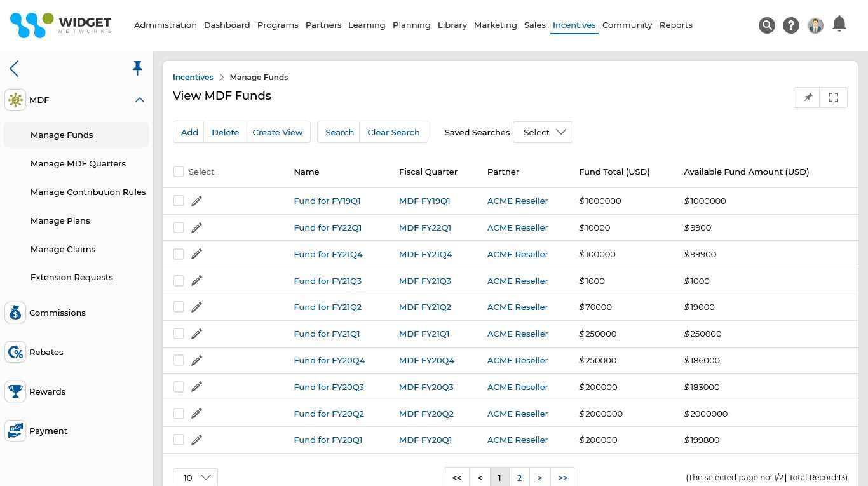Open the Rebates section icon
Viewport: 868px width, 486px height.
15,352
